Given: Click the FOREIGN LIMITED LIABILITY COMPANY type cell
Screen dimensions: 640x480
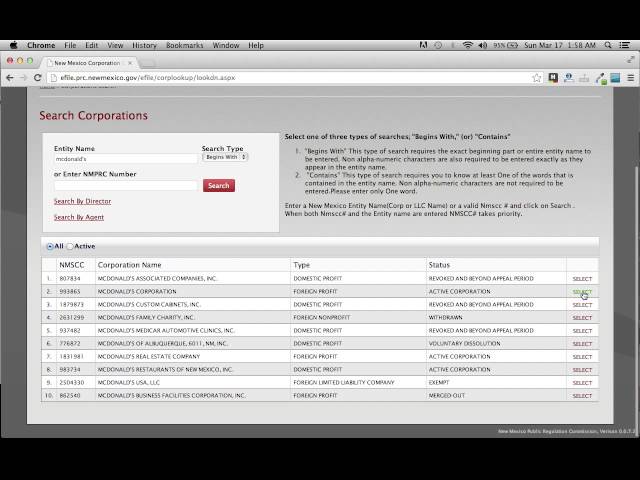Looking at the screenshot, I should 344,382.
